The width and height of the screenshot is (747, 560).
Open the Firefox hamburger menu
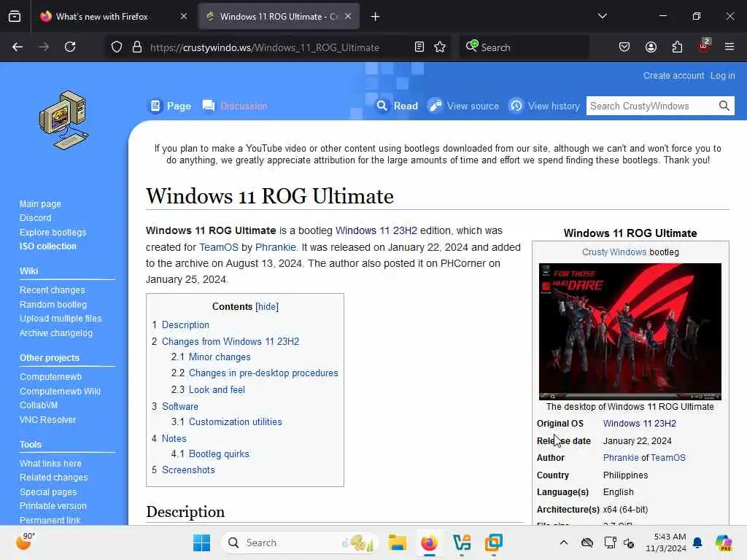tap(729, 47)
